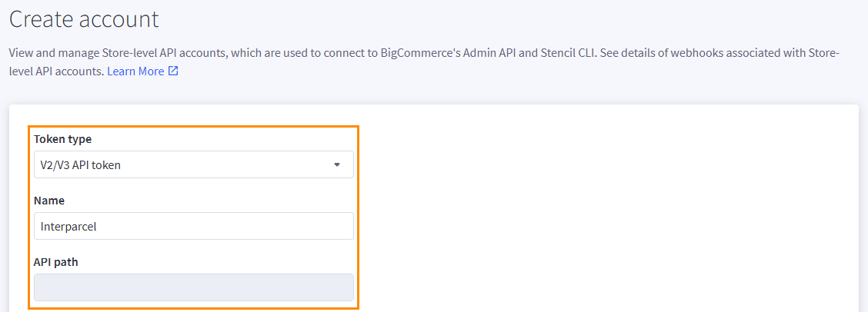
Task: Open the Token type select box
Action: pos(193,164)
